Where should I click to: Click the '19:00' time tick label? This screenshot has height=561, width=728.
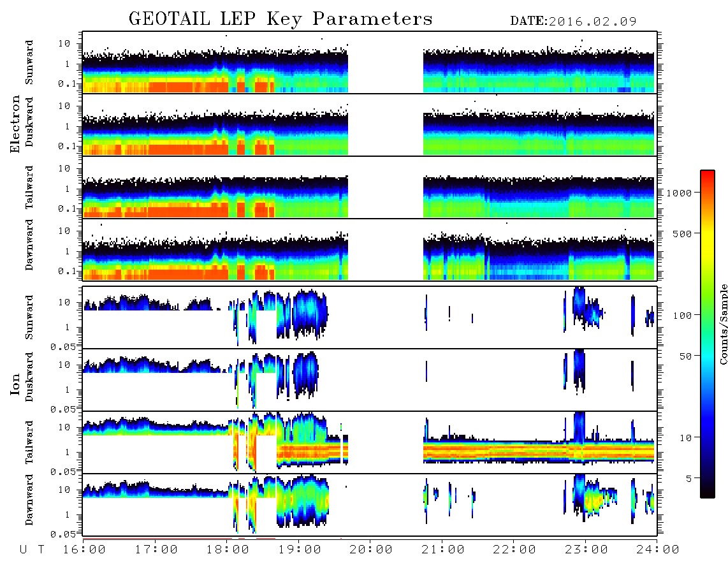(x=300, y=550)
